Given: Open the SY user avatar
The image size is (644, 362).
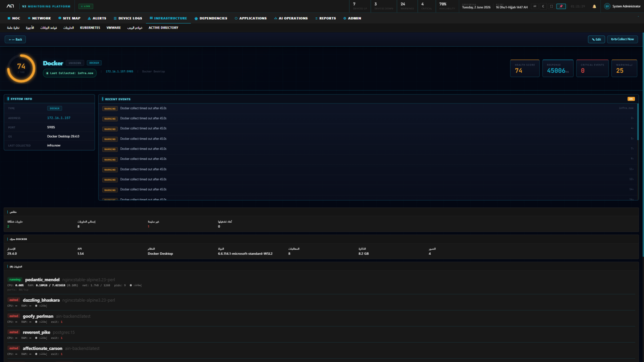Looking at the screenshot, I should [607, 6].
